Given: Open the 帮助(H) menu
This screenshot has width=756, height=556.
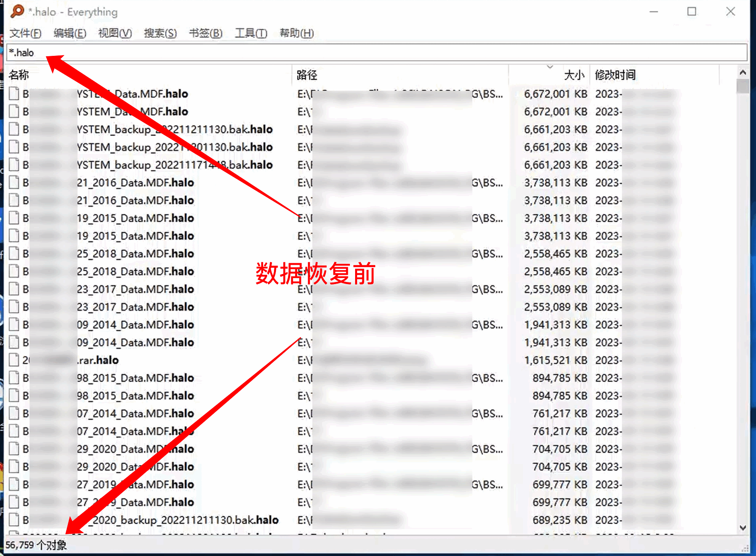Looking at the screenshot, I should coord(296,33).
